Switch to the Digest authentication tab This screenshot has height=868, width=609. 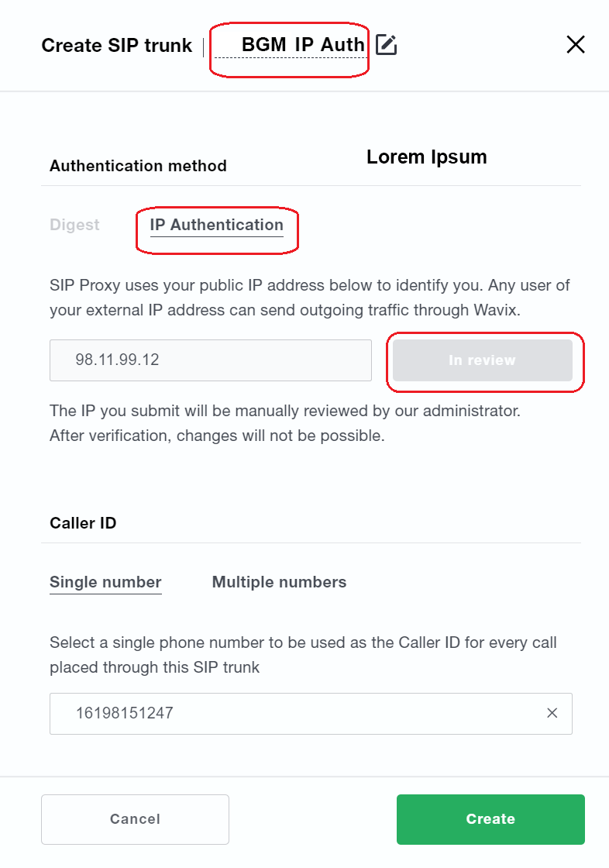(x=74, y=225)
